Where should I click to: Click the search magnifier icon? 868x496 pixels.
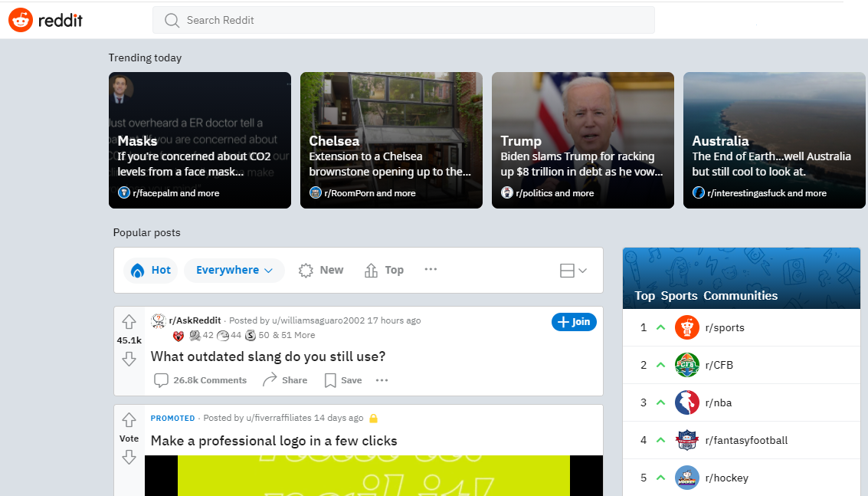[172, 21]
